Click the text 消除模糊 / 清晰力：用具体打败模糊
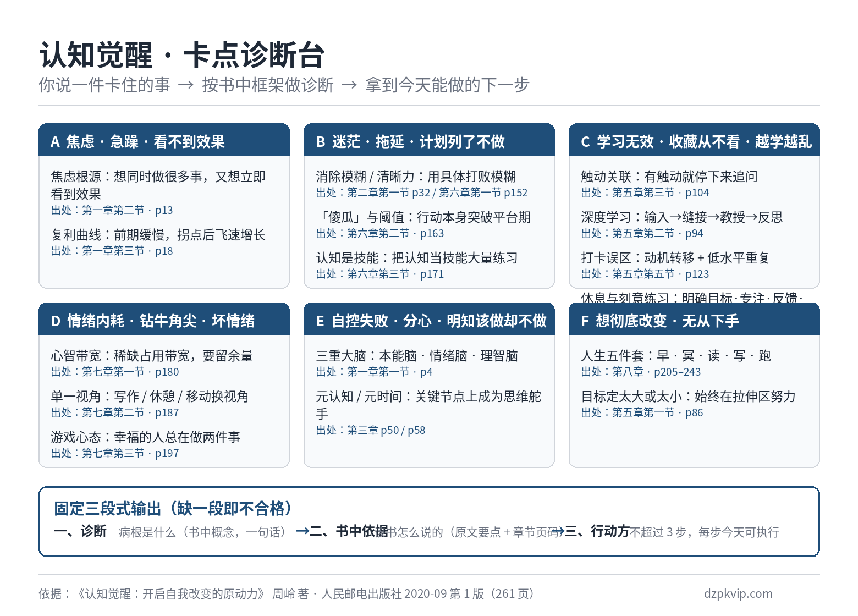The image size is (858, 616). click(x=416, y=177)
